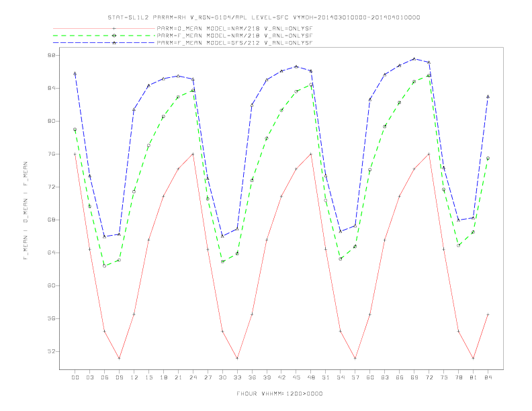Screen dimensions: 532x411
Task: Click x-axis tick label 60
Action: 370,377
